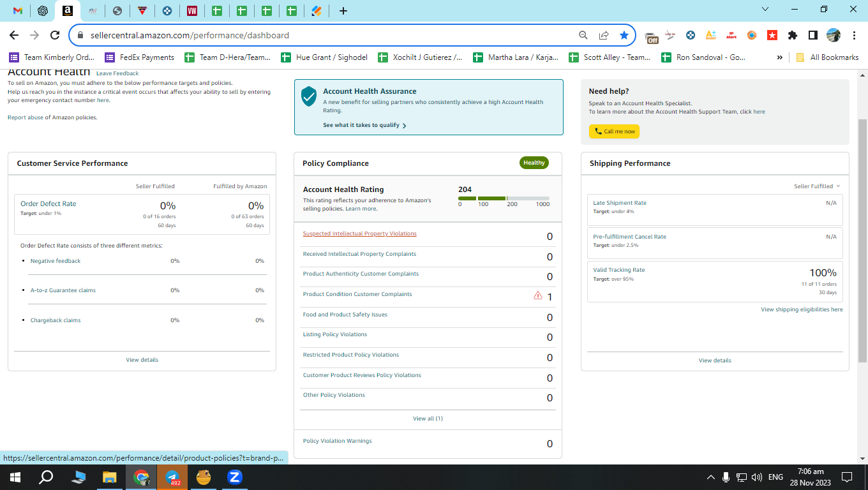This screenshot has width=868, height=490.
Task: Open the Martha Lara / Karja bookmark
Action: (516, 57)
